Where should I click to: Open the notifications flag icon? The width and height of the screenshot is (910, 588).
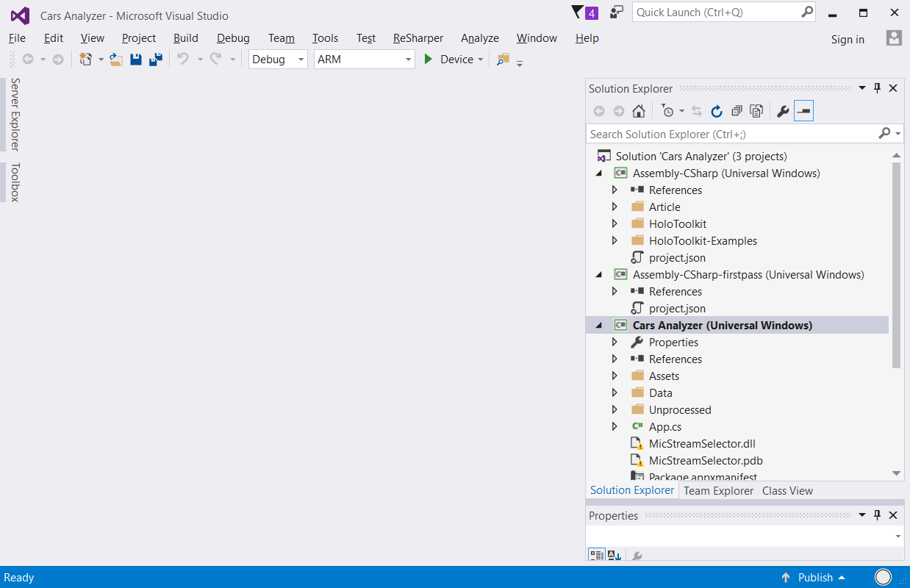click(578, 12)
